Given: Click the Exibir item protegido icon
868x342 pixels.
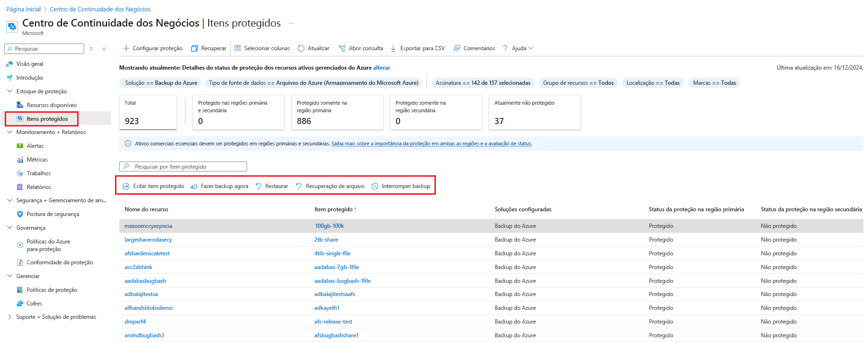Looking at the screenshot, I should click(x=126, y=186).
